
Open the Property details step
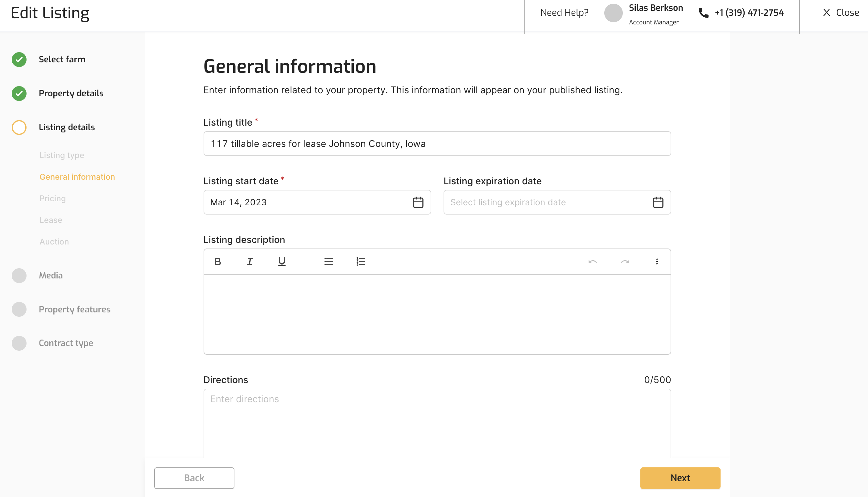click(71, 93)
